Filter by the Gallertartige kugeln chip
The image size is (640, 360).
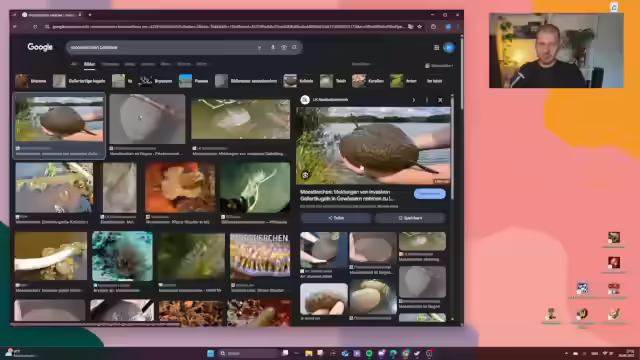point(80,81)
